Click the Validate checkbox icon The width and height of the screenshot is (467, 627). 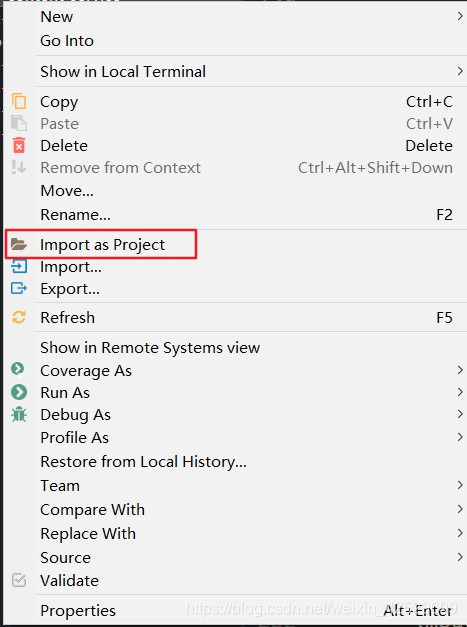pos(19,580)
